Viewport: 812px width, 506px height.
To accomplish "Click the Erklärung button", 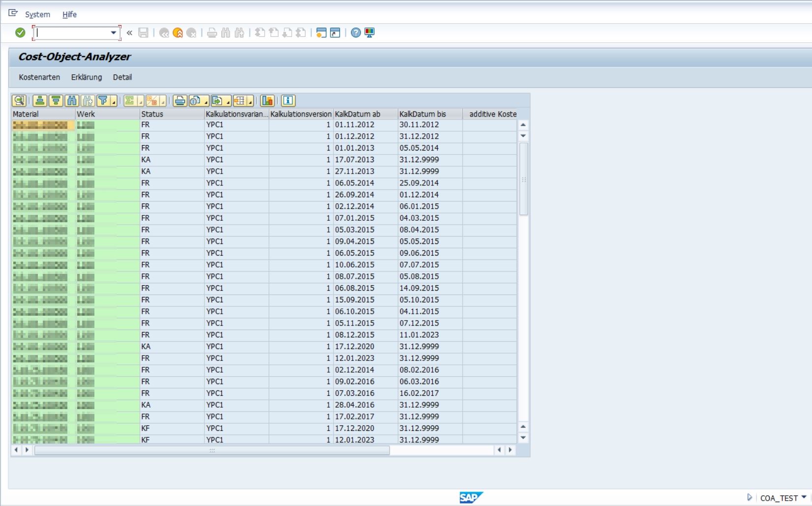I will click(x=87, y=77).
